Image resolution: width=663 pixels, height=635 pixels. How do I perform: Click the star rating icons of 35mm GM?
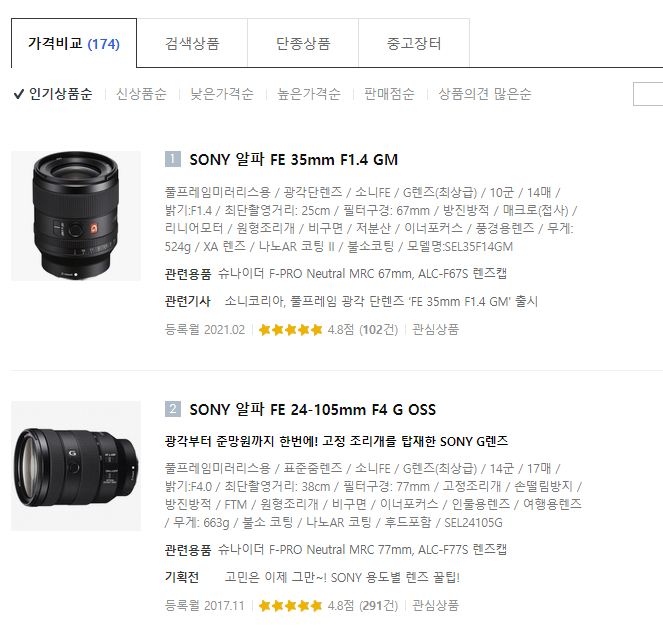coord(290,330)
